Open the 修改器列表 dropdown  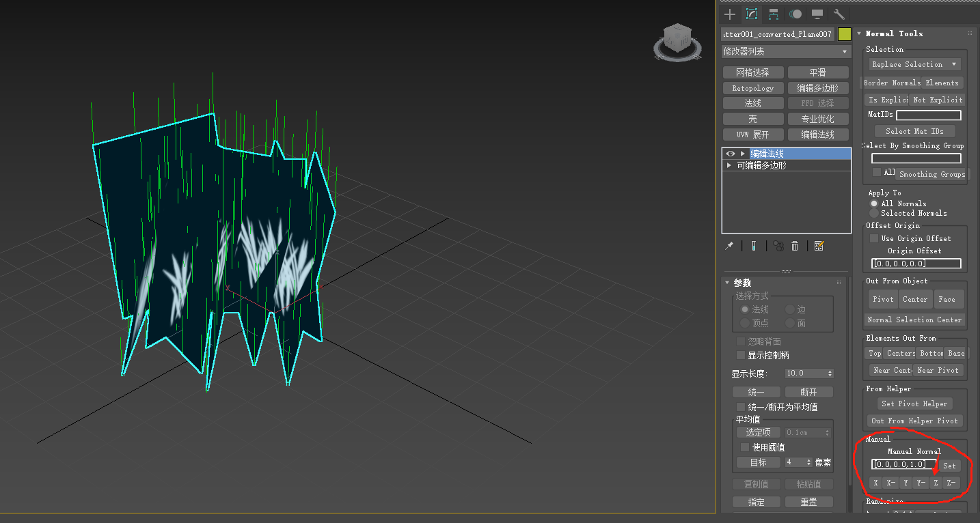[x=786, y=52]
